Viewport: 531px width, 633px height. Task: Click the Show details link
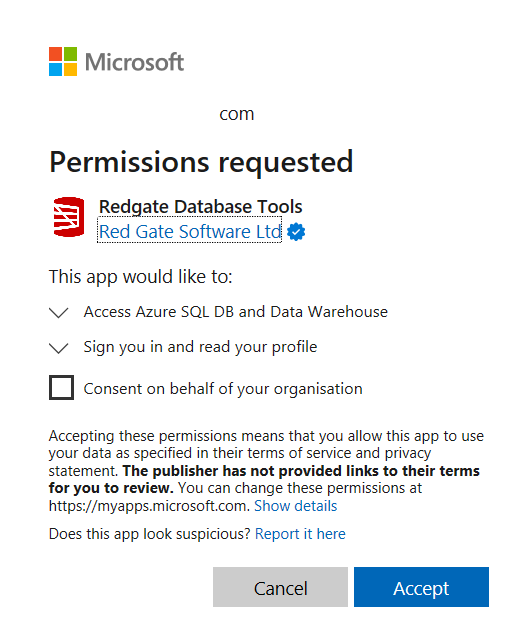click(296, 506)
